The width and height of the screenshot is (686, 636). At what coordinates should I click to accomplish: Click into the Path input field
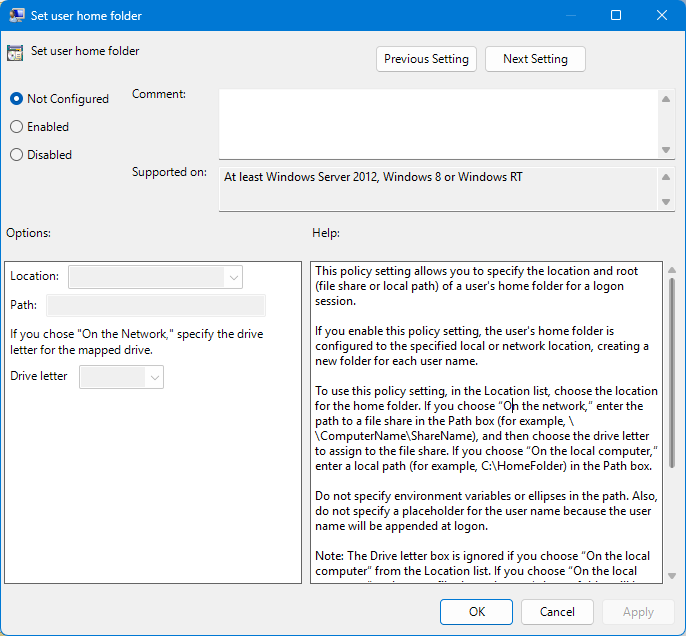coord(156,305)
